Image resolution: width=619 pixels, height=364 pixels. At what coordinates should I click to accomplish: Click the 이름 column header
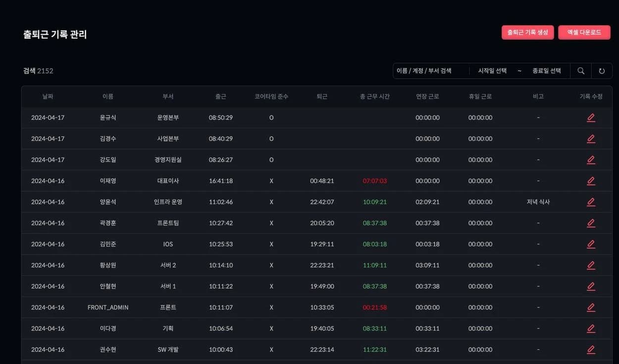tap(108, 97)
